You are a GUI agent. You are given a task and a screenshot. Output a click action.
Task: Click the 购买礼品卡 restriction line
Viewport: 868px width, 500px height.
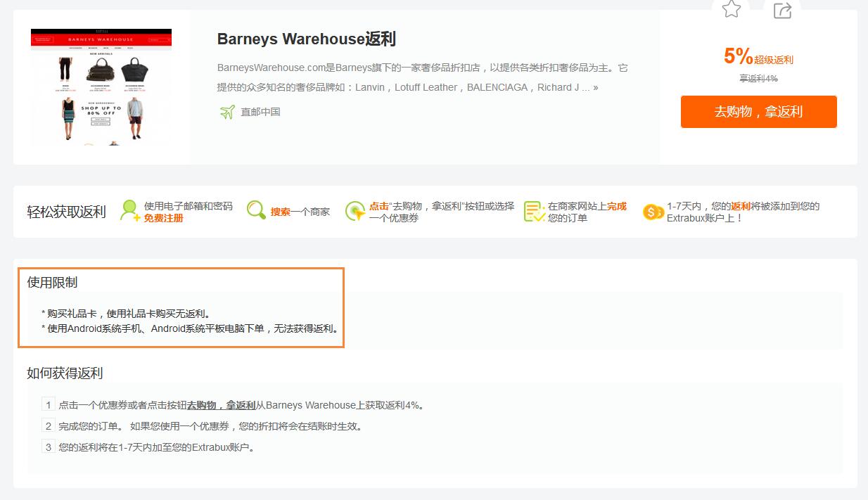click(x=126, y=314)
